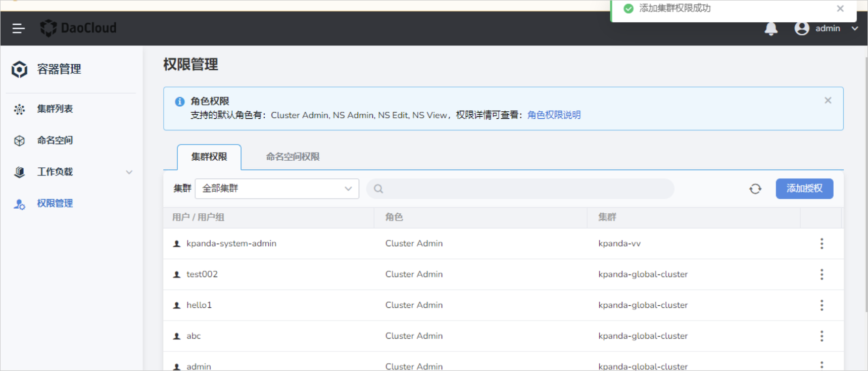Open actions menu for test002 row
This screenshot has width=868, height=371.
pos(822,274)
